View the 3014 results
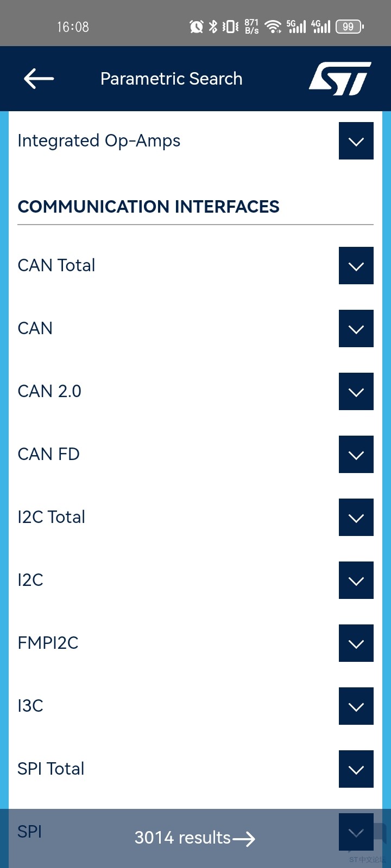 [x=195, y=838]
